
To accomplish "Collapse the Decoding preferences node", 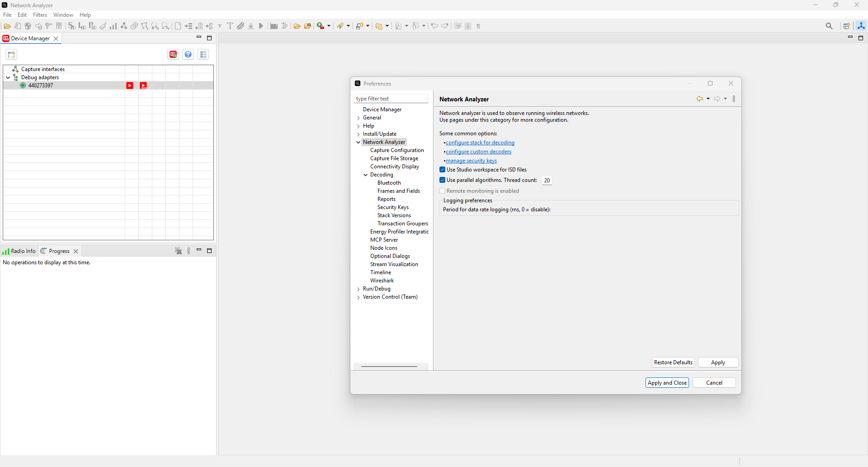I will pyautogui.click(x=366, y=175).
